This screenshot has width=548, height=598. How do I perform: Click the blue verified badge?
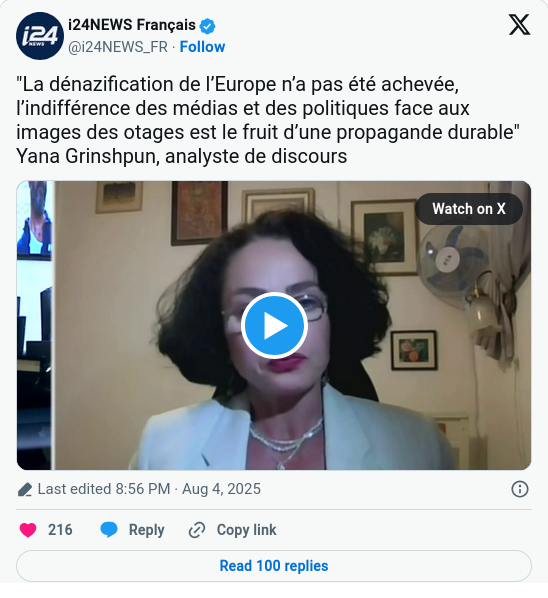click(208, 26)
